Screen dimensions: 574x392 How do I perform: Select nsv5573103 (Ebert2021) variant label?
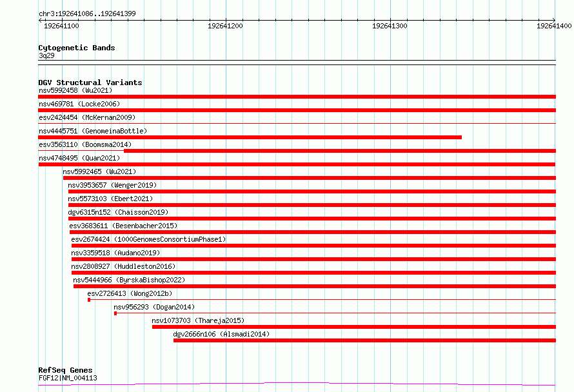pos(110,199)
